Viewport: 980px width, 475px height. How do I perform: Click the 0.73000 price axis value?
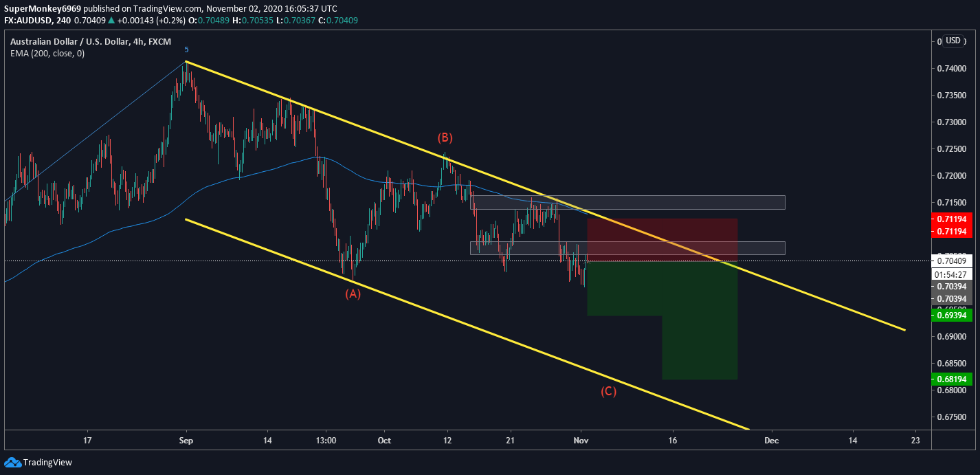click(953, 122)
